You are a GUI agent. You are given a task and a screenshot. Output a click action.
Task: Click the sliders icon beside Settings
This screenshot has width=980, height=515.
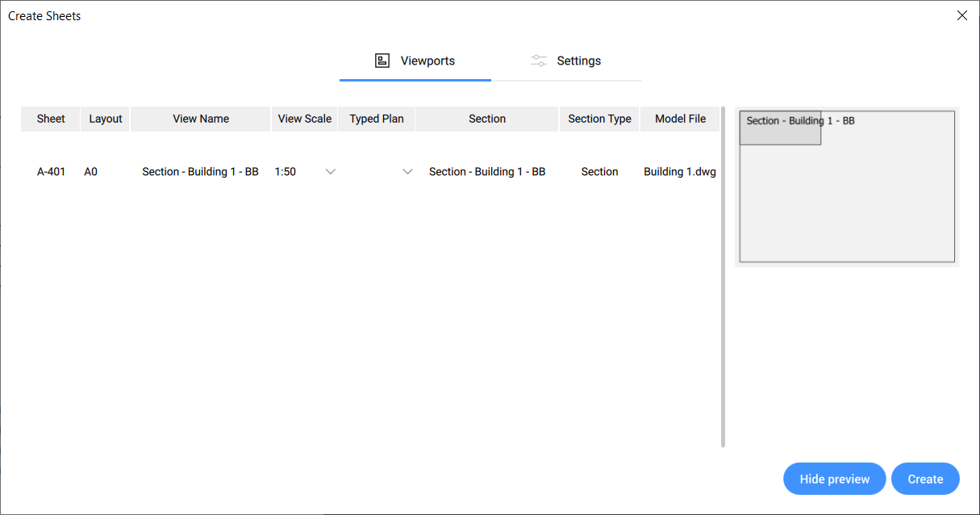539,61
